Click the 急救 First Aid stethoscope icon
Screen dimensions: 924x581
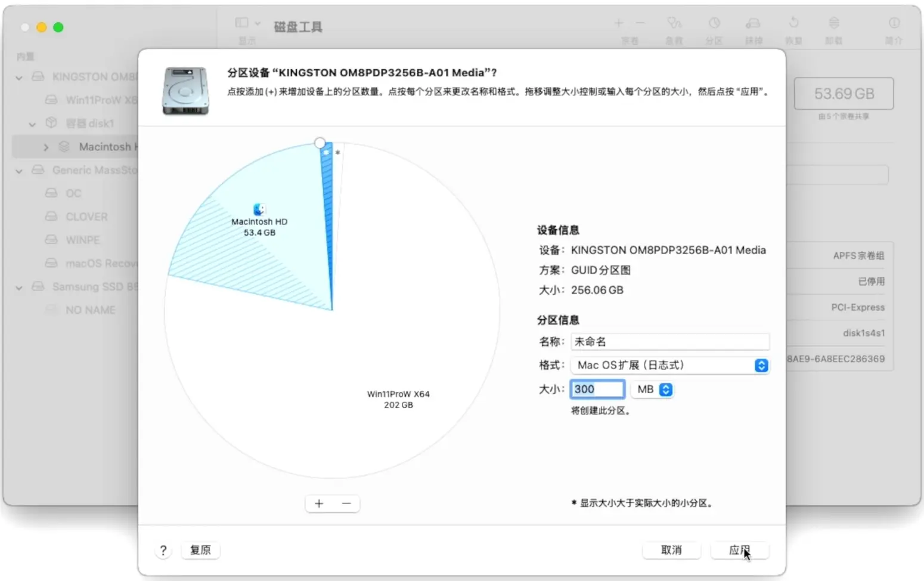pos(674,23)
